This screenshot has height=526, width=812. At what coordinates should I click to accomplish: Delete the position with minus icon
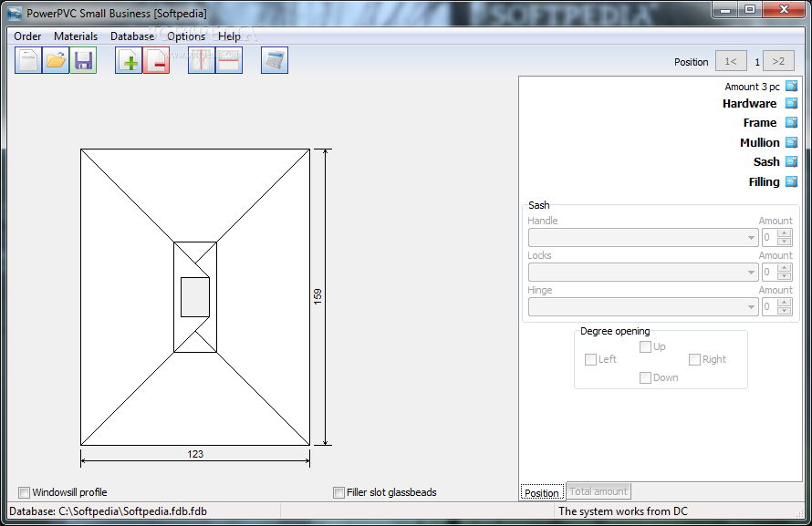click(x=156, y=60)
